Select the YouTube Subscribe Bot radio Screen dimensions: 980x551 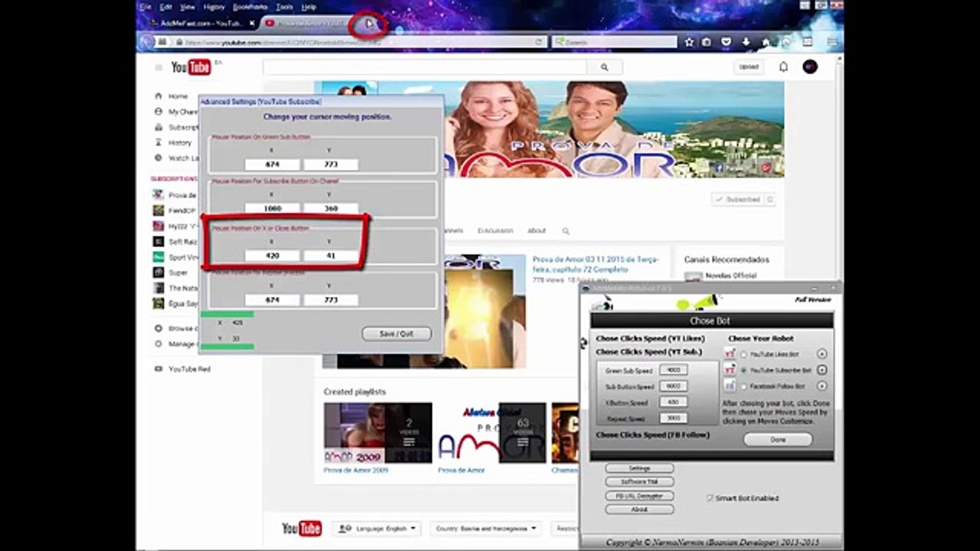click(x=743, y=370)
